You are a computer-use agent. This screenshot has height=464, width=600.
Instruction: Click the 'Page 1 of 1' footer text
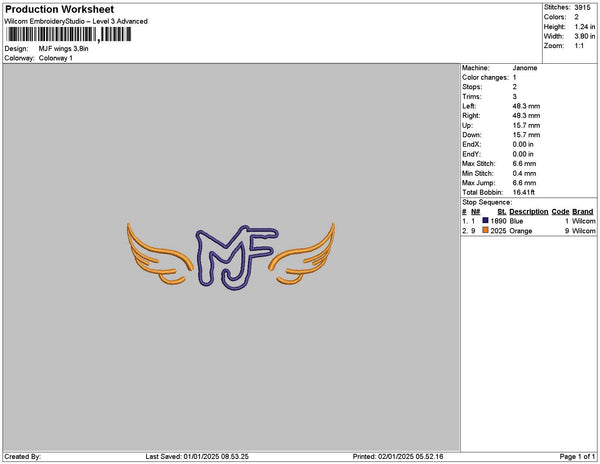point(577,456)
